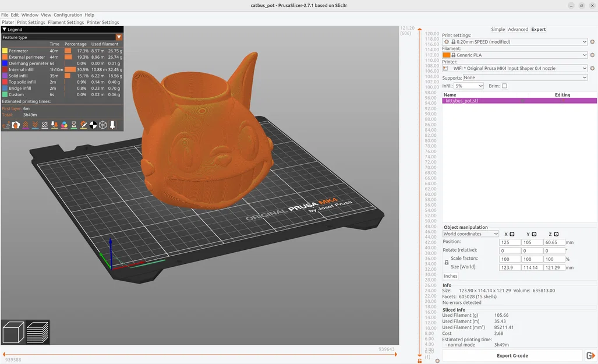Edit Print settings preset gear

pyautogui.click(x=592, y=42)
